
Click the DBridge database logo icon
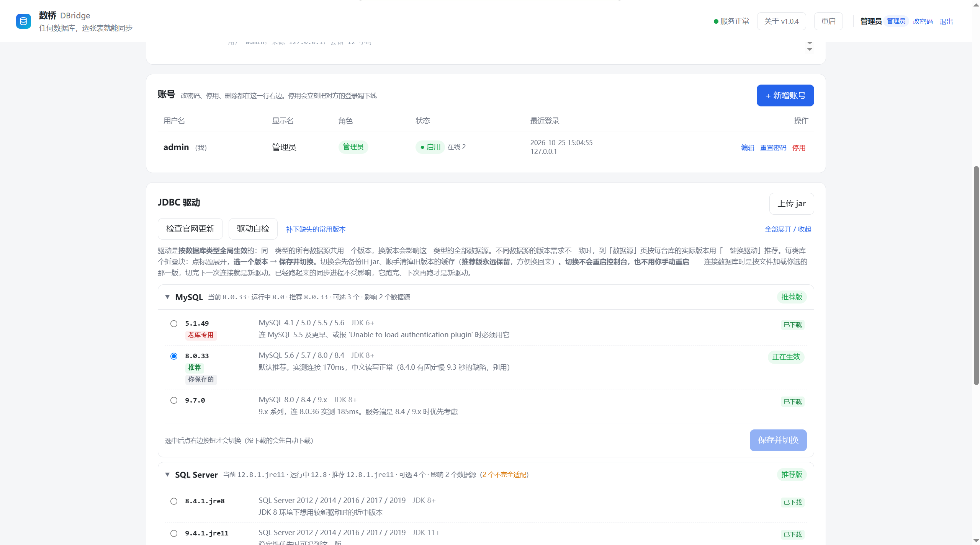tap(23, 21)
